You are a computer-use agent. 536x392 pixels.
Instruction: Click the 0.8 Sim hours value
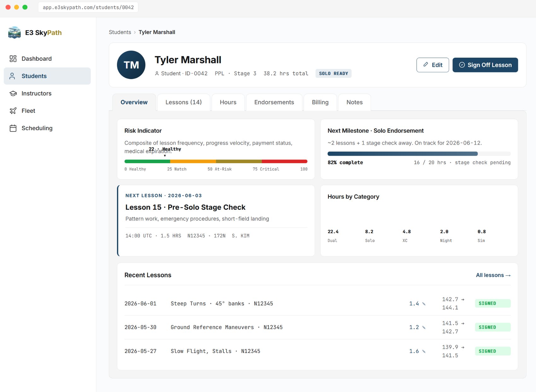pos(482,232)
